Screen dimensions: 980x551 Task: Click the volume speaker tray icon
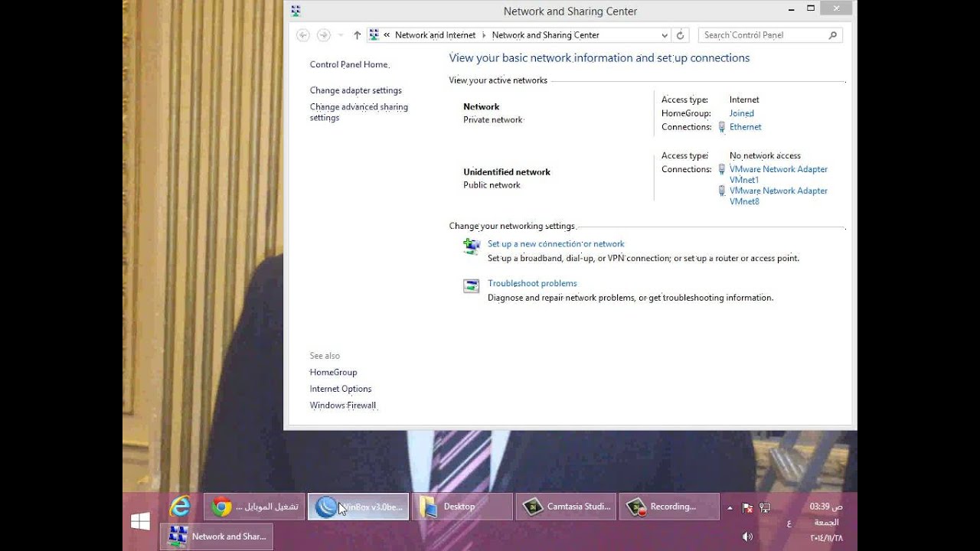point(747,536)
